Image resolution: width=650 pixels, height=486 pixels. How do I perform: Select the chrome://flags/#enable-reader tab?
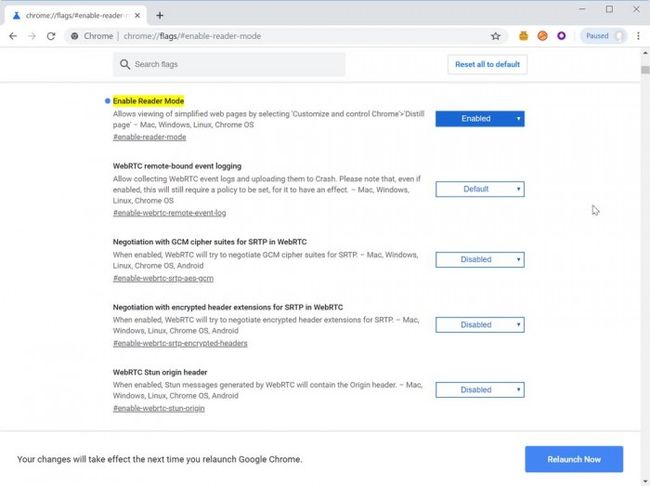pyautogui.click(x=75, y=16)
